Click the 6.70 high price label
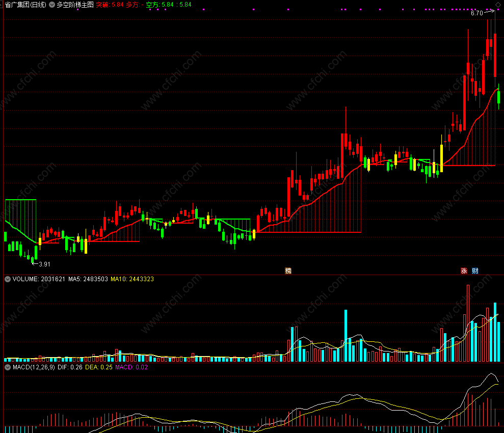 476,13
